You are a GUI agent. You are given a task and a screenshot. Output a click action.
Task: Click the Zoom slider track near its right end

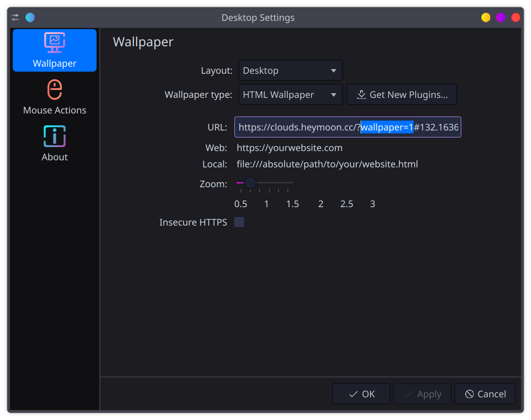pos(290,183)
